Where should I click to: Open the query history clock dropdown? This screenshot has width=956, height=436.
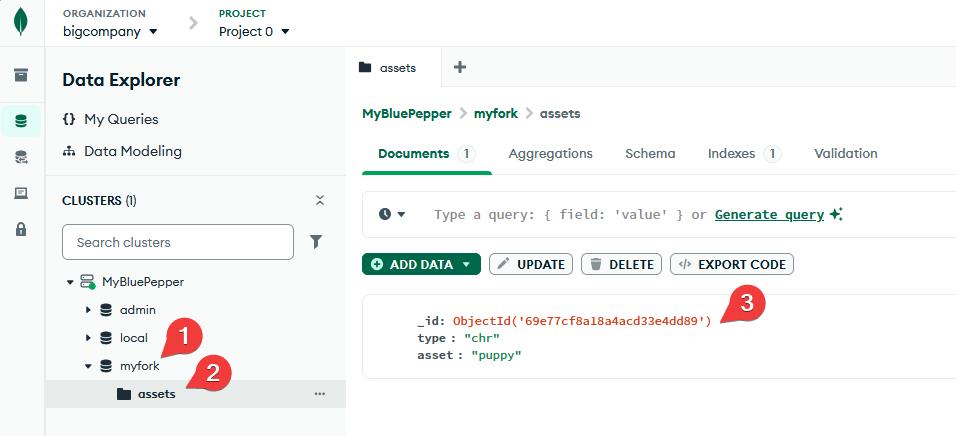coord(392,214)
